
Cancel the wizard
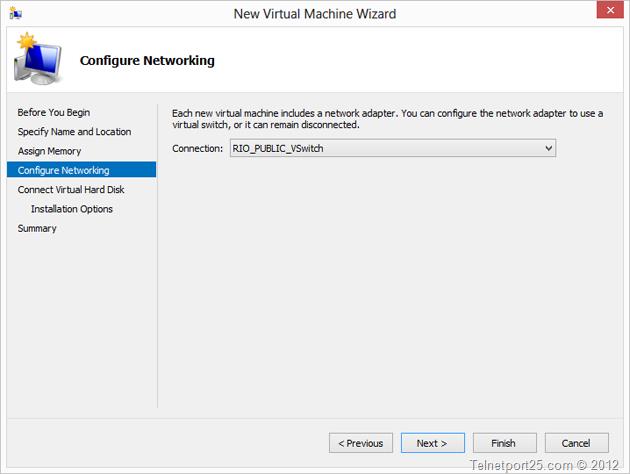click(576, 443)
